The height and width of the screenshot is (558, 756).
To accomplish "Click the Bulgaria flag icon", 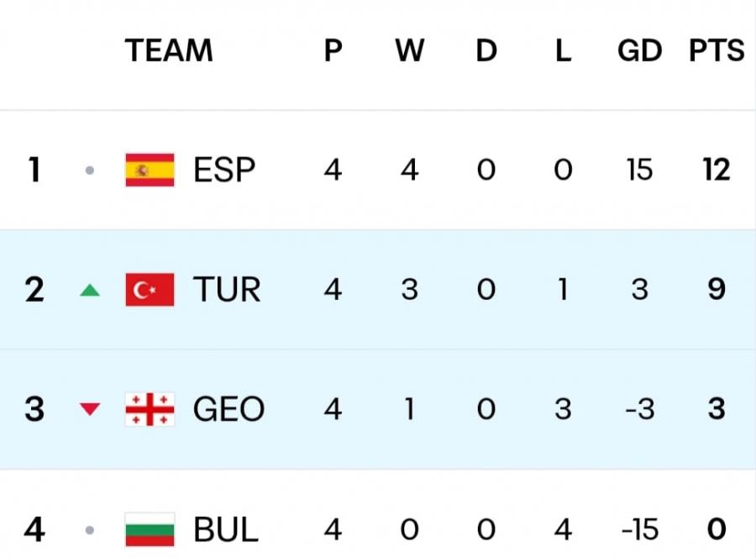I will (x=150, y=529).
